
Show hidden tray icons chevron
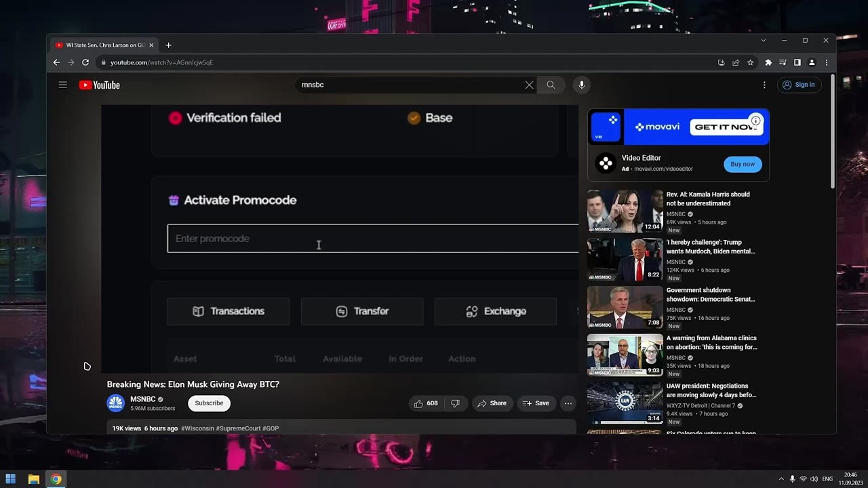click(x=781, y=479)
